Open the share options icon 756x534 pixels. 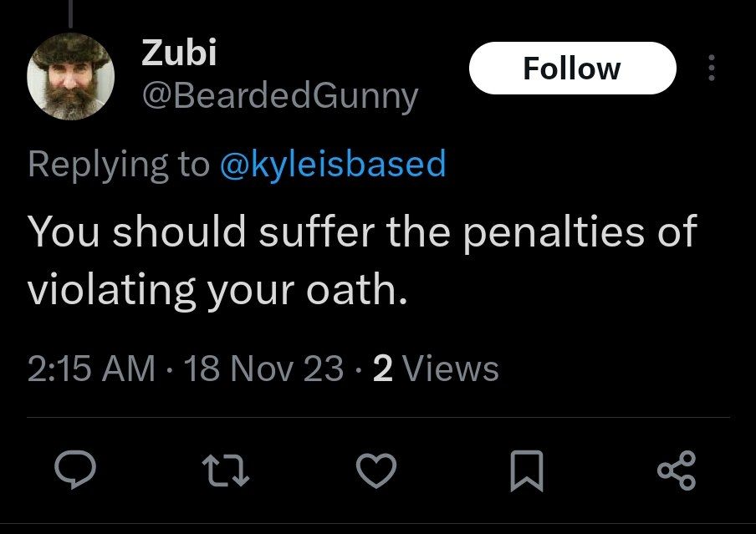(x=676, y=471)
